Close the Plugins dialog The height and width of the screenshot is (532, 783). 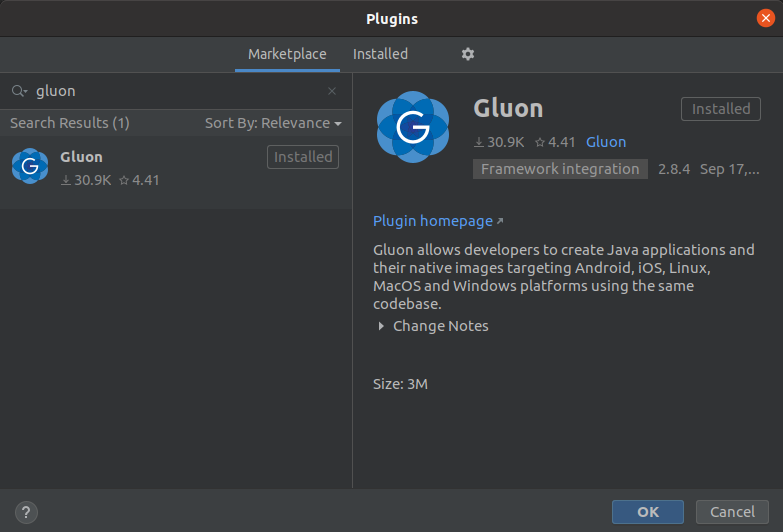[x=766, y=18]
